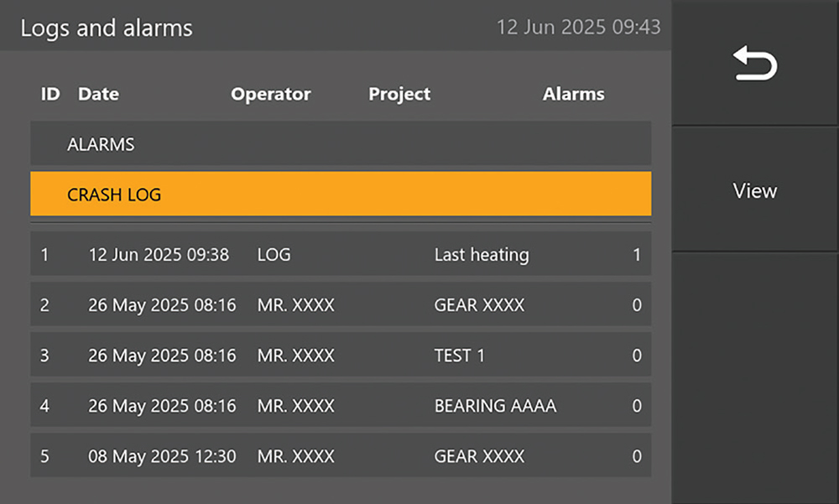Viewport: 839px width, 504px height.
Task: Select the highlighted CRASH LOG row
Action: point(341,195)
